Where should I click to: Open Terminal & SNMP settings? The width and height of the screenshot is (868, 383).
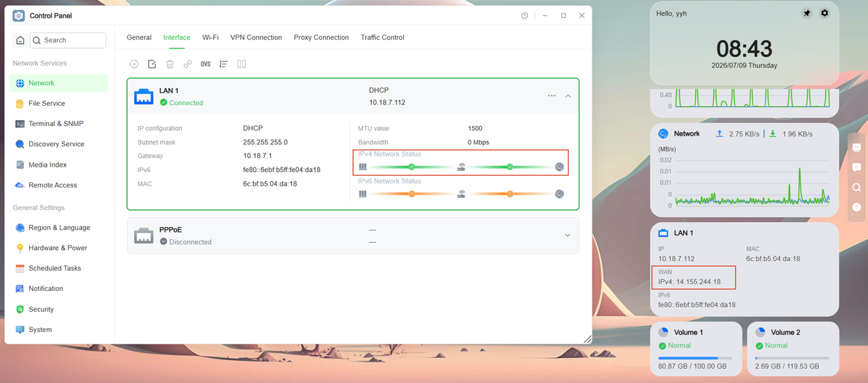point(58,123)
